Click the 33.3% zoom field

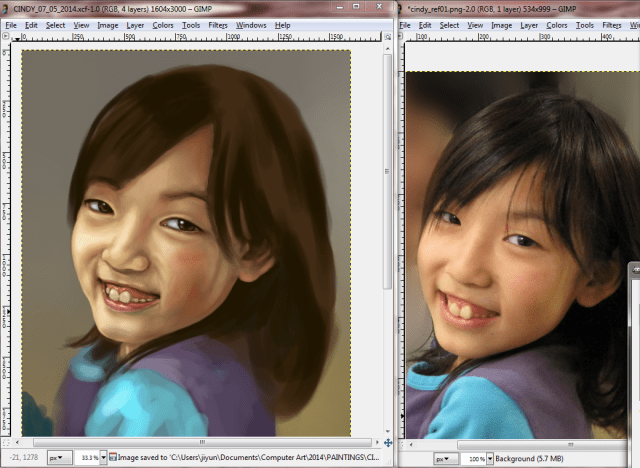88,458
